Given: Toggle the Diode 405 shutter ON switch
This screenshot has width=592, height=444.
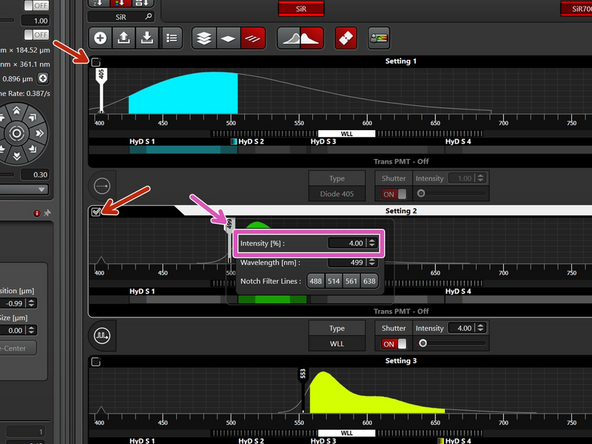Looking at the screenshot, I should pos(394,194).
